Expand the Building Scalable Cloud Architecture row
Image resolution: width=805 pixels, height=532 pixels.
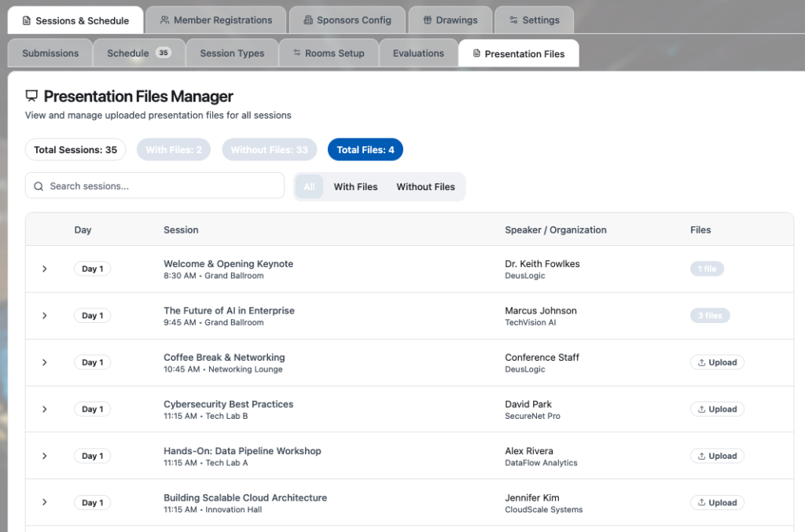[x=45, y=503]
